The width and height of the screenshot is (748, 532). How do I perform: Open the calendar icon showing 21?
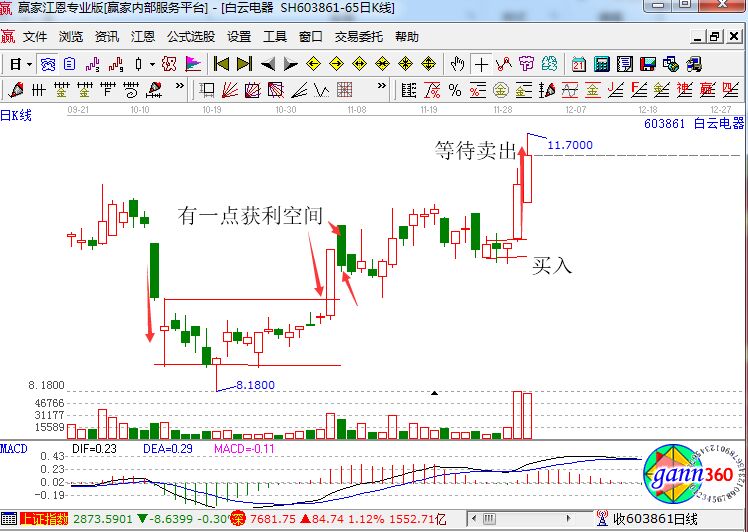(578, 64)
